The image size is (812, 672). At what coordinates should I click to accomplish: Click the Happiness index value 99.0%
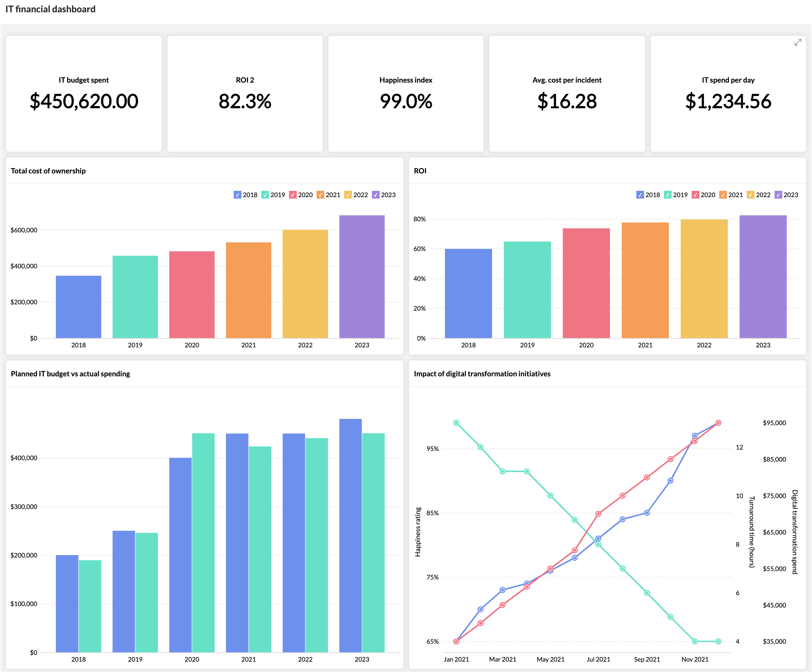pos(406,101)
